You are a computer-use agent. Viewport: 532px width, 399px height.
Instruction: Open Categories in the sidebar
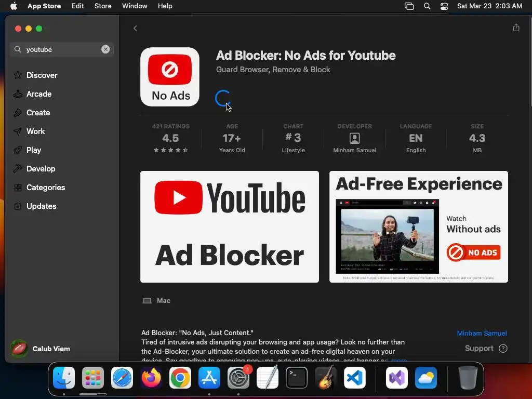coord(62,187)
